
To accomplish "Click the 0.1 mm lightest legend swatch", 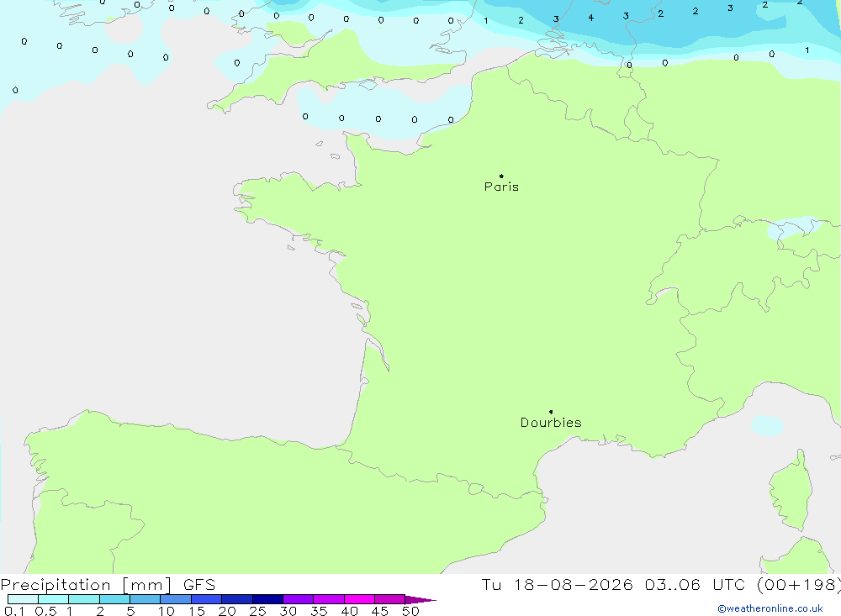I will tap(23, 599).
